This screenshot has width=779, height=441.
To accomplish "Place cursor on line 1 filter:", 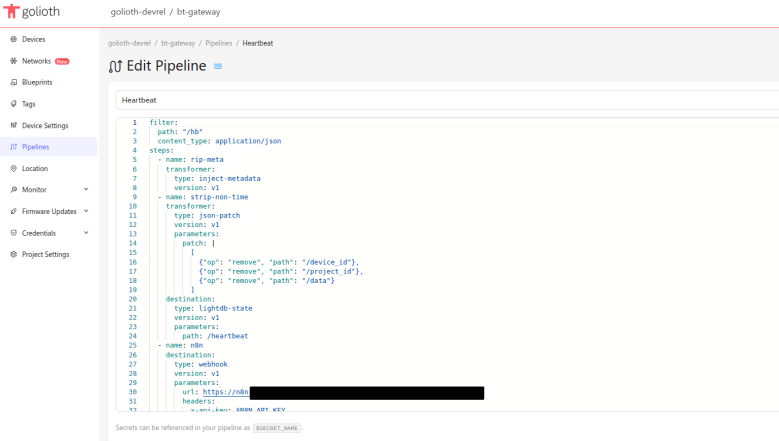I will 163,122.
